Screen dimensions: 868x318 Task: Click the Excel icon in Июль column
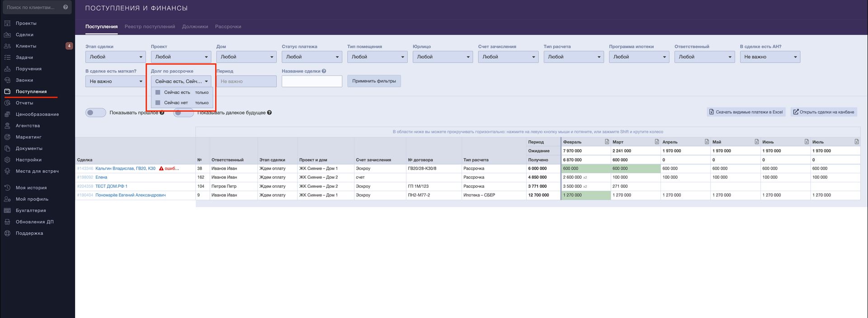(857, 142)
